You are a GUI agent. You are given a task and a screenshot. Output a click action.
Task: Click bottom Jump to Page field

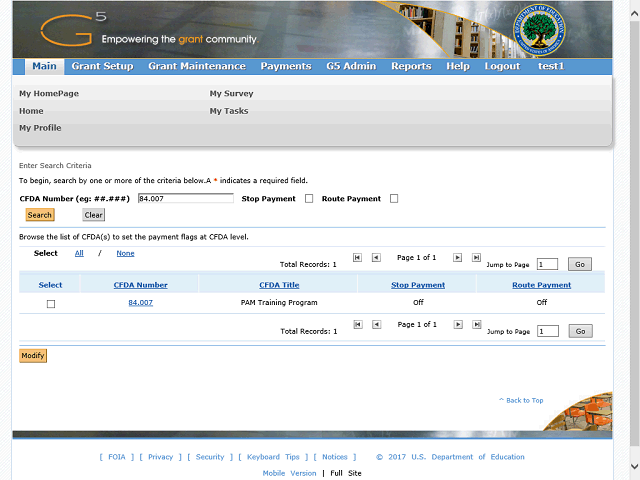tap(548, 331)
